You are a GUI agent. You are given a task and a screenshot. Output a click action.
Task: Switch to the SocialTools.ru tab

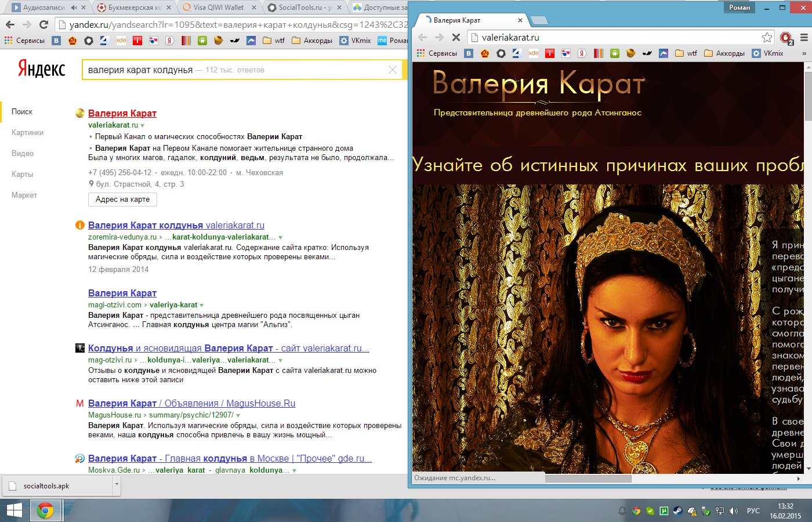[304, 8]
